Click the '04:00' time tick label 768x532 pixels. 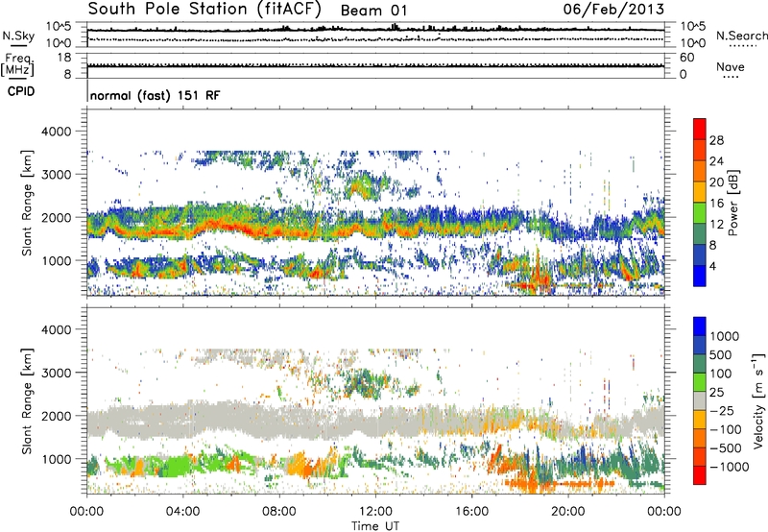pyautogui.click(x=182, y=512)
